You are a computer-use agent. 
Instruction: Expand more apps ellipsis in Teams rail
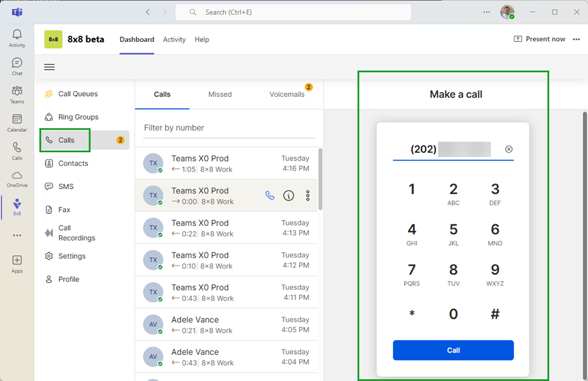coord(17,235)
